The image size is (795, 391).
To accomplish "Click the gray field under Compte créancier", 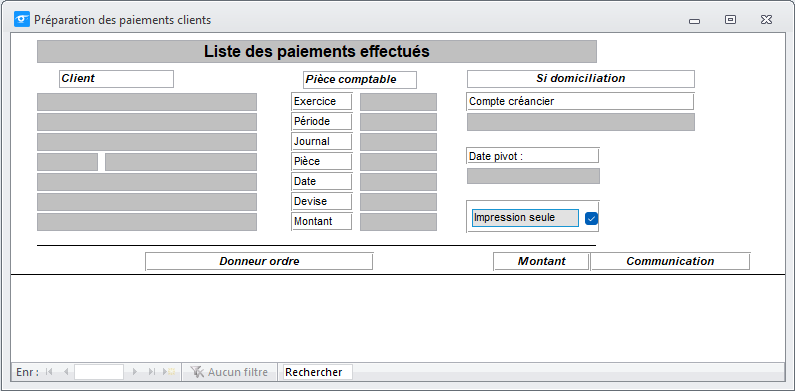I will coord(581,122).
